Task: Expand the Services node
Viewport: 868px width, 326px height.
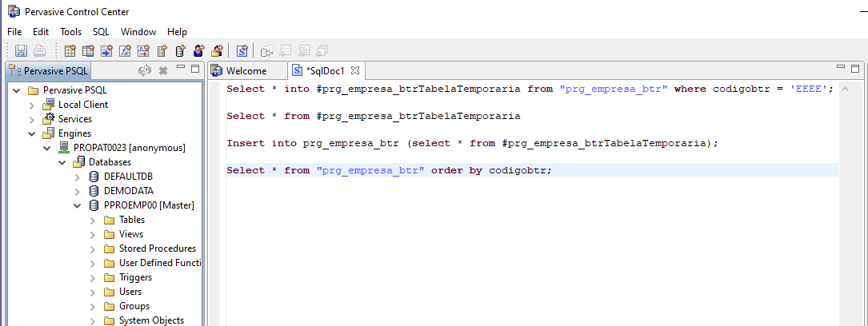Action: 32,119
